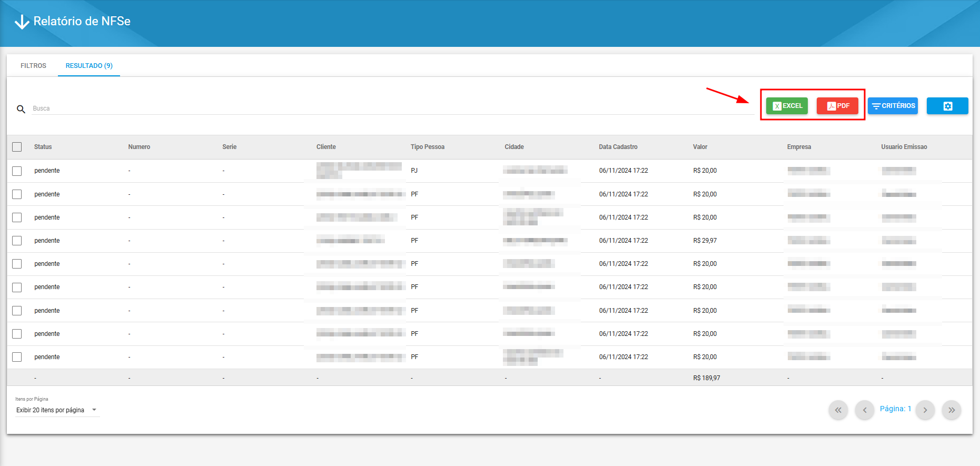Open the blue settings gear button
This screenshot has width=980, height=466.
947,106
